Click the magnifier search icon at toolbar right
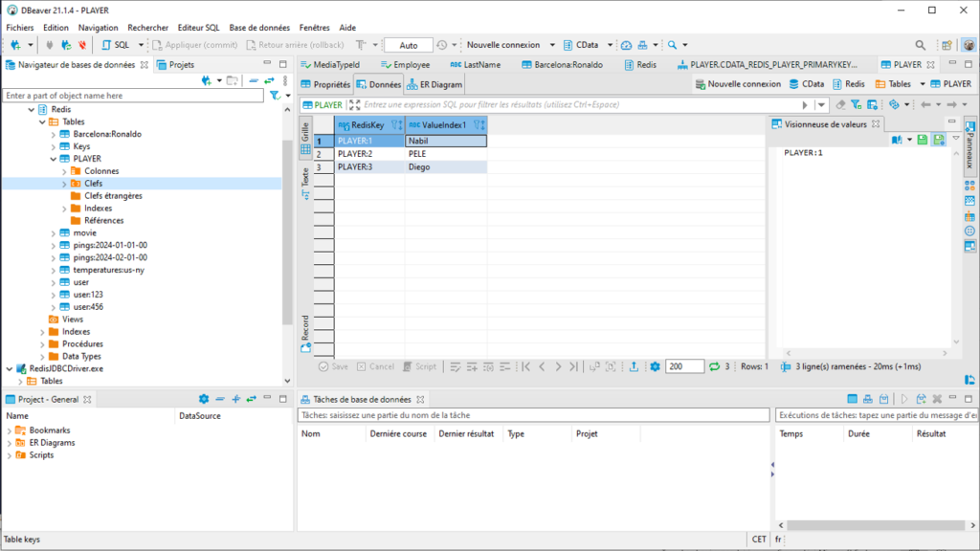 coord(920,45)
